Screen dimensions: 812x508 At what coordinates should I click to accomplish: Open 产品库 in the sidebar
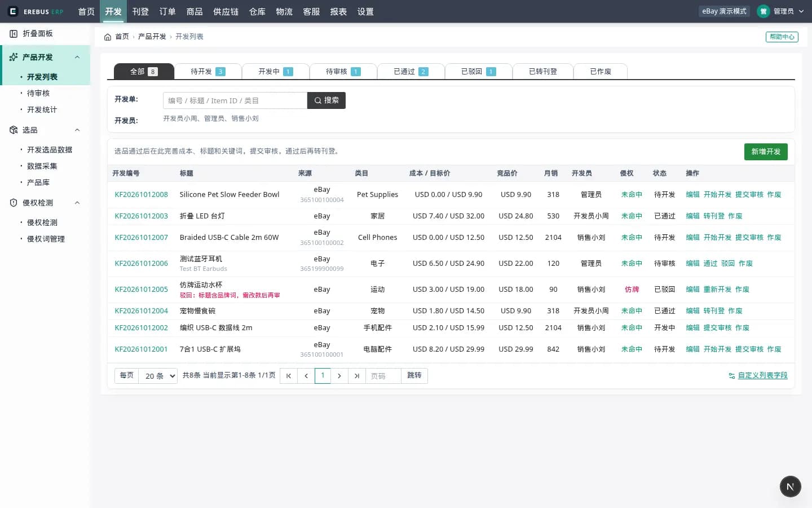tap(38, 182)
